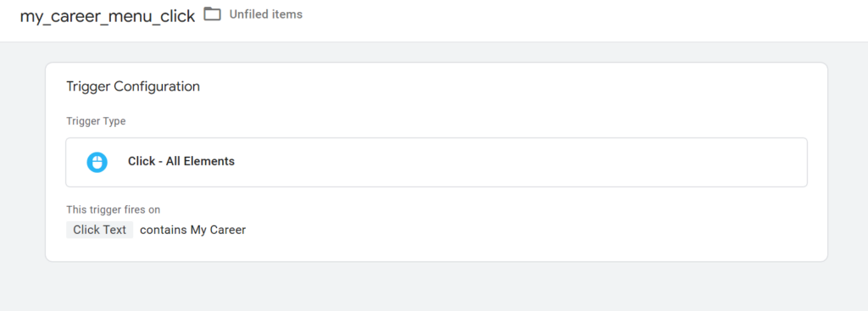
Task: Click the Trigger Configuration heading
Action: (x=133, y=86)
